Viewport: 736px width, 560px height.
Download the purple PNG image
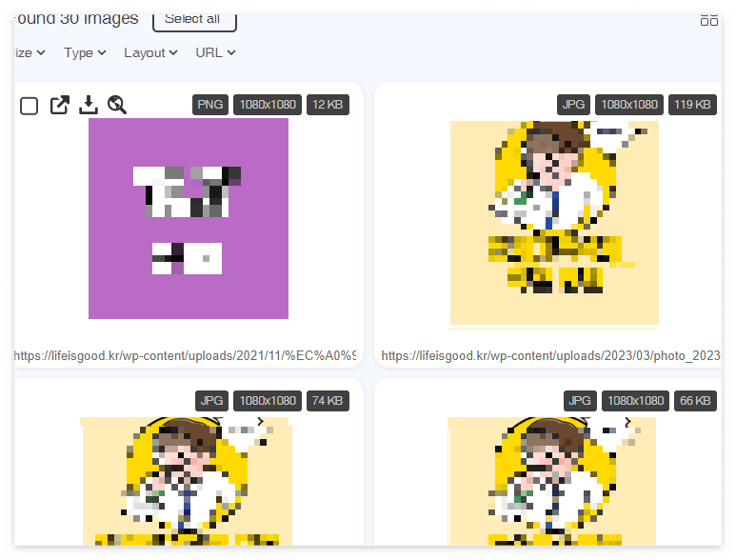89,105
